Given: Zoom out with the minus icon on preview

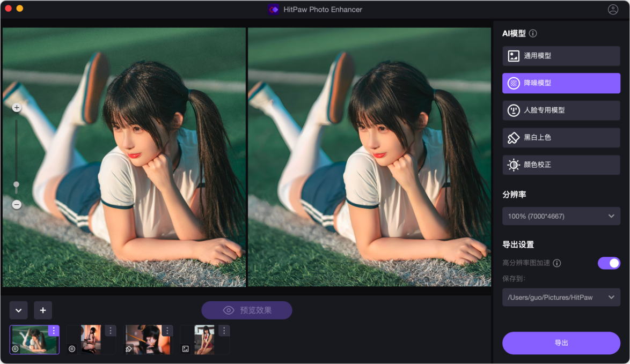Looking at the screenshot, I should pyautogui.click(x=17, y=205).
